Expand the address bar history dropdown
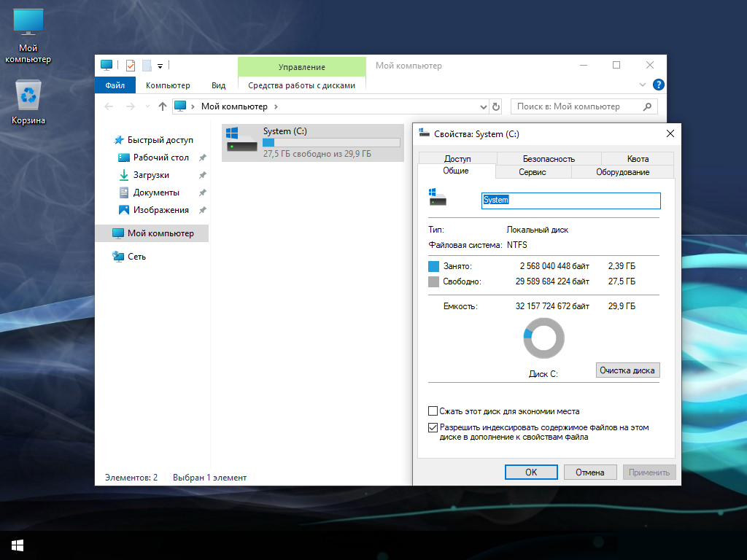The image size is (747, 560). click(x=484, y=107)
